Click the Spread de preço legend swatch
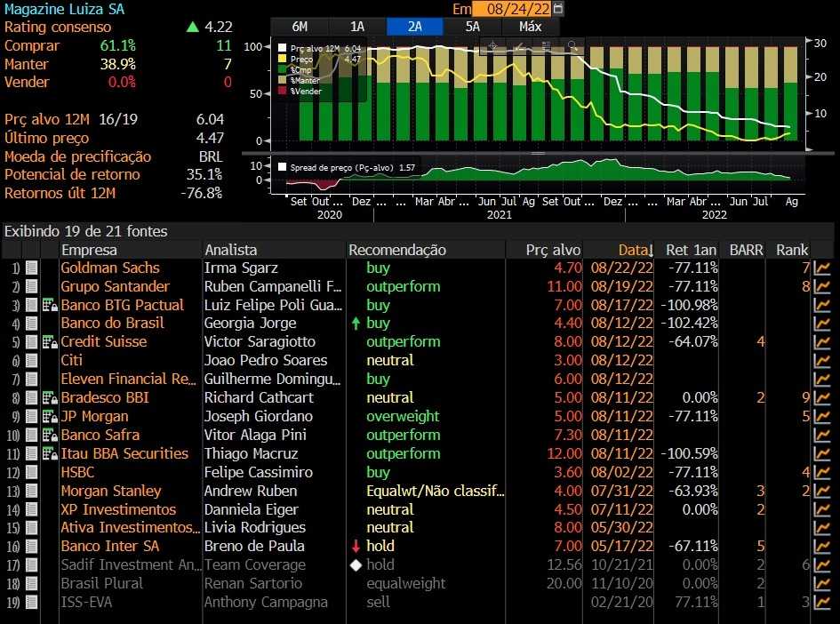Image resolution: width=840 pixels, height=624 pixels. pos(283,167)
